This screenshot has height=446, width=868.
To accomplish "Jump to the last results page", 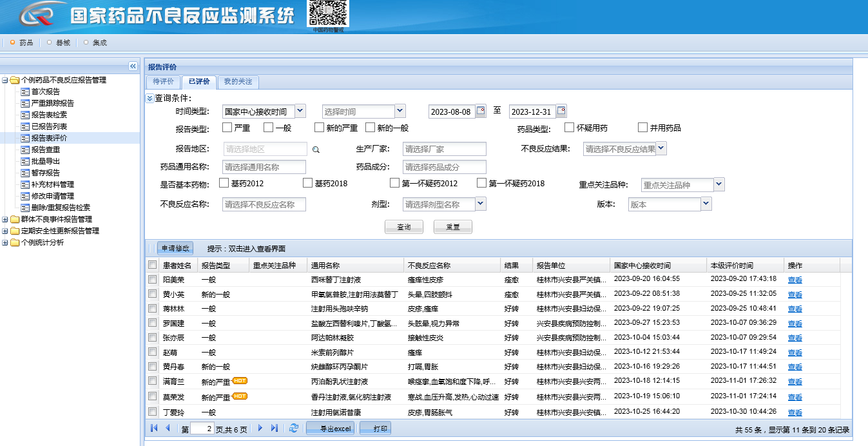I will [275, 428].
